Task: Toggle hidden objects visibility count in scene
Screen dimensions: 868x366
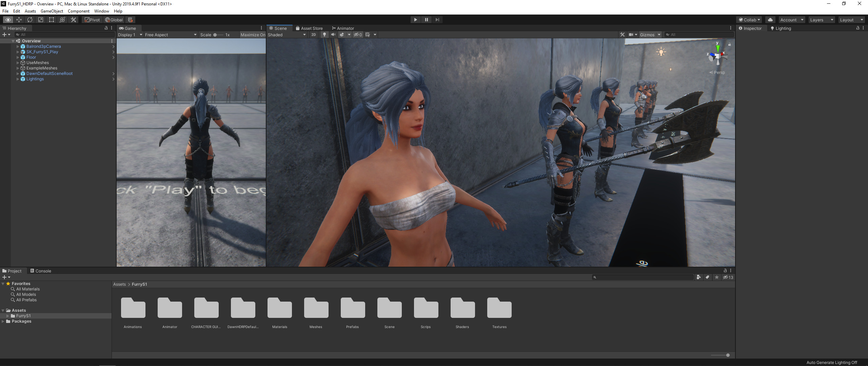Action: 358,35
